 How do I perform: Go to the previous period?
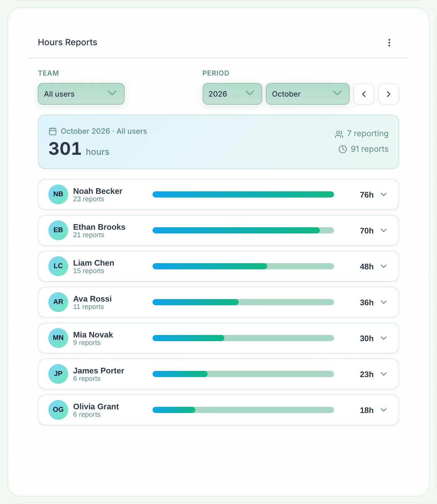pyautogui.click(x=364, y=94)
